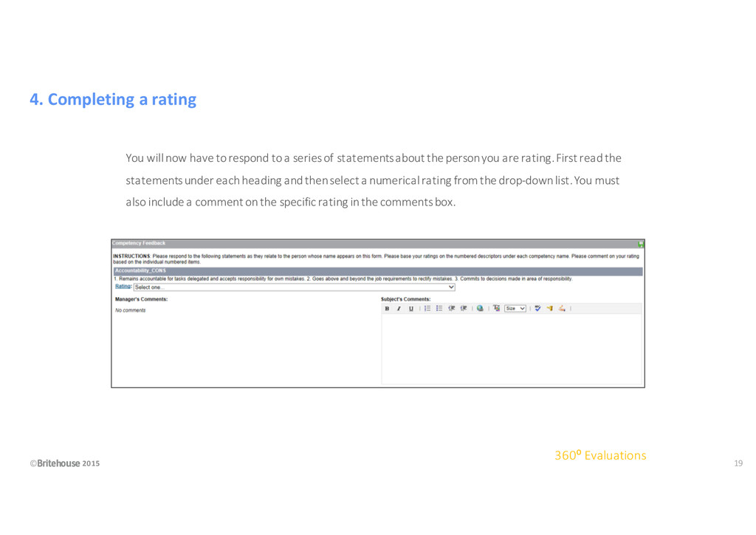Insert a numbered list in comments
This screenshot has height=535, width=756.
coord(427,309)
